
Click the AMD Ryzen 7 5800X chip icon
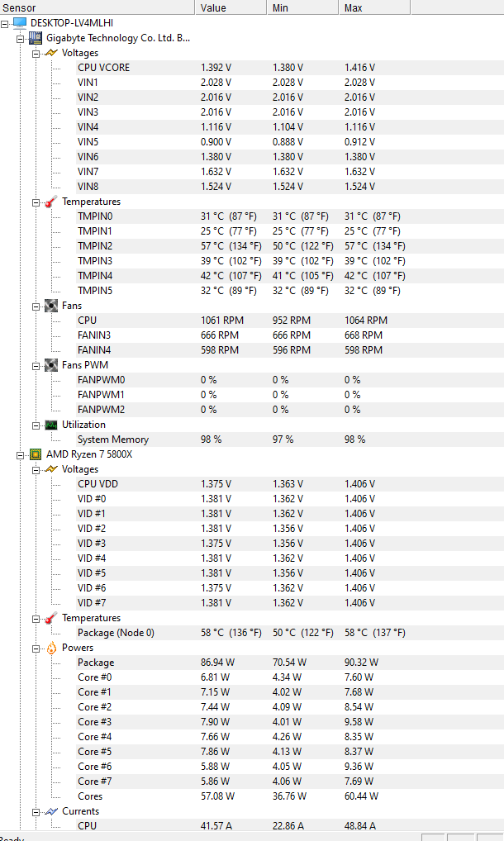click(x=36, y=454)
